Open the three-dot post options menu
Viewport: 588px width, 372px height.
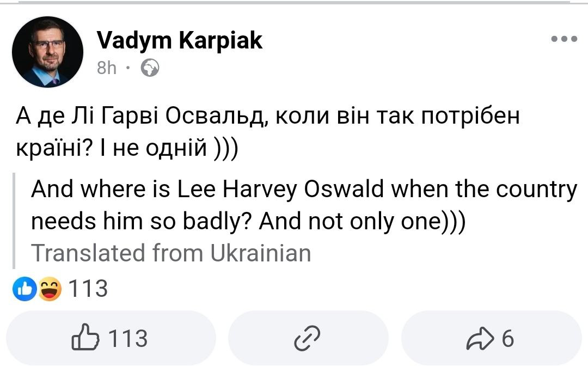(x=563, y=40)
